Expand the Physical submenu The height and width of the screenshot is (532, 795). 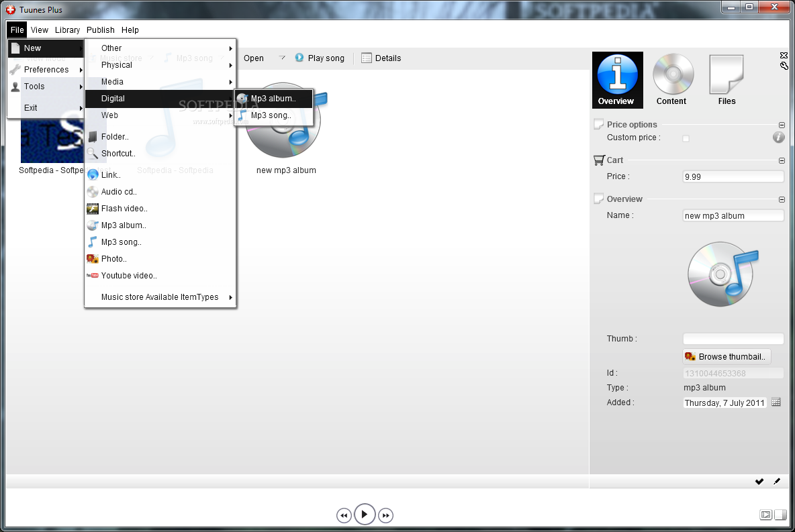[160, 65]
